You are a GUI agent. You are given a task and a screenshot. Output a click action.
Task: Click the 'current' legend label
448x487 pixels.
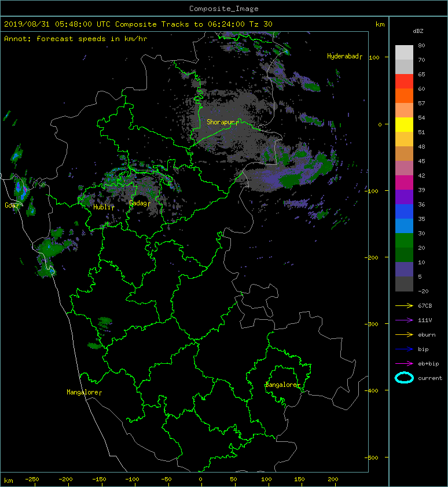click(430, 378)
